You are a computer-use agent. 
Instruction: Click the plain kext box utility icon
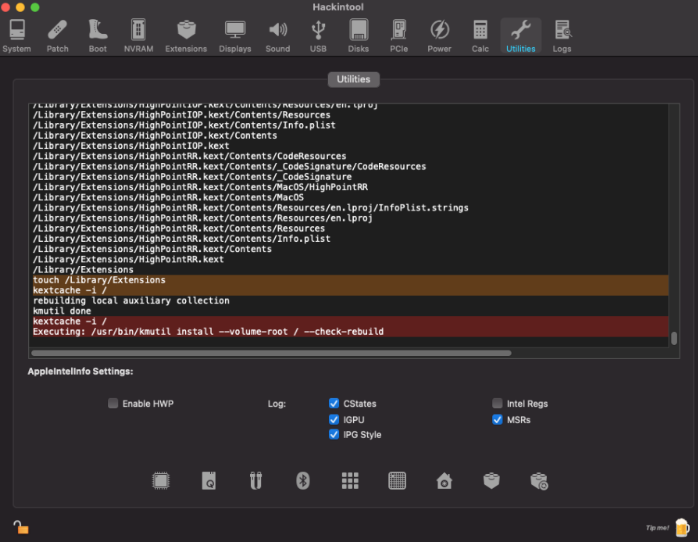pos(491,481)
